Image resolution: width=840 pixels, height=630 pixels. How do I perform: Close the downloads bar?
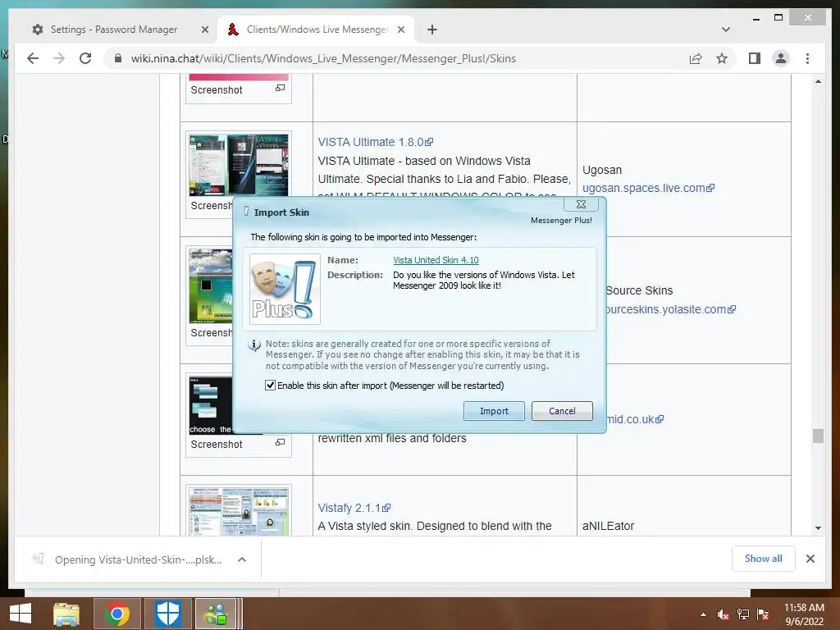click(810, 559)
